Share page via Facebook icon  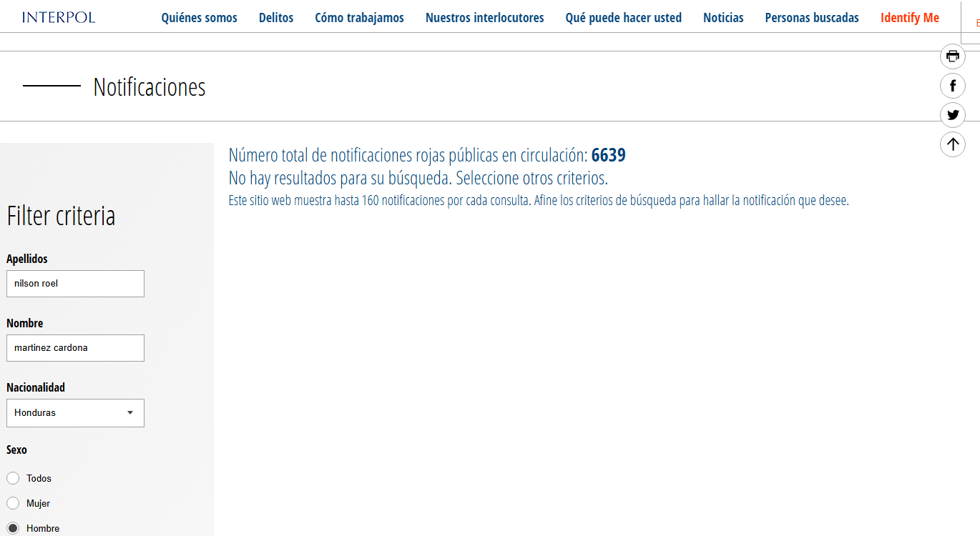coord(952,86)
